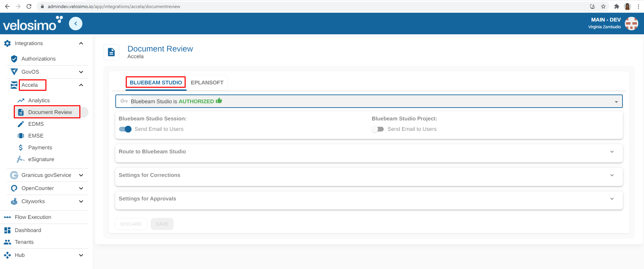Select the BLUEBEAM STUDIO tab
The width and height of the screenshot is (644, 269).
[156, 83]
